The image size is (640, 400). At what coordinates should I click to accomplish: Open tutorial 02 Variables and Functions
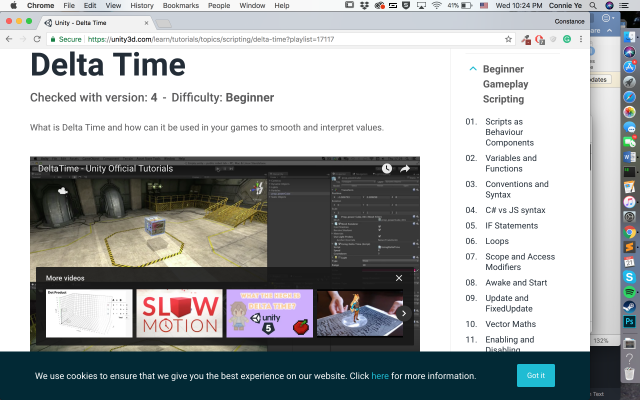(x=512, y=163)
